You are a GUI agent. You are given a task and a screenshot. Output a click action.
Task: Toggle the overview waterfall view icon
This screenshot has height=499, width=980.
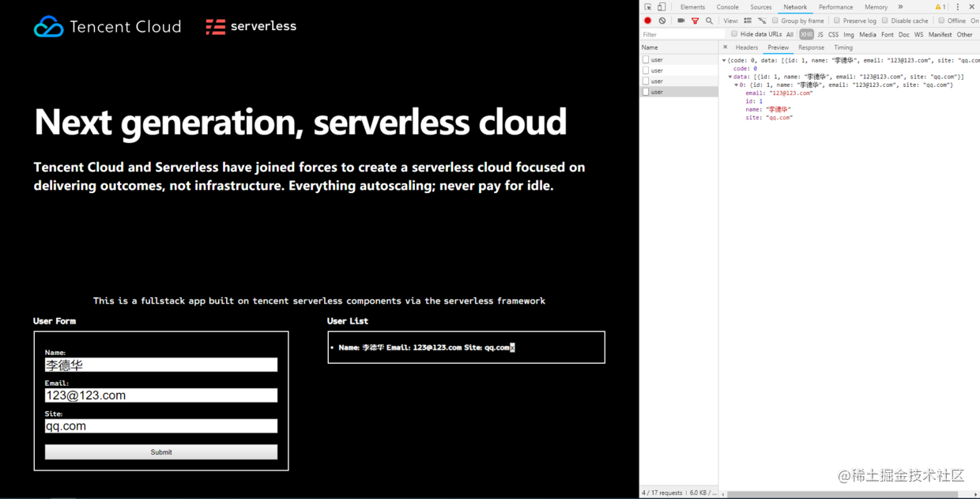762,21
